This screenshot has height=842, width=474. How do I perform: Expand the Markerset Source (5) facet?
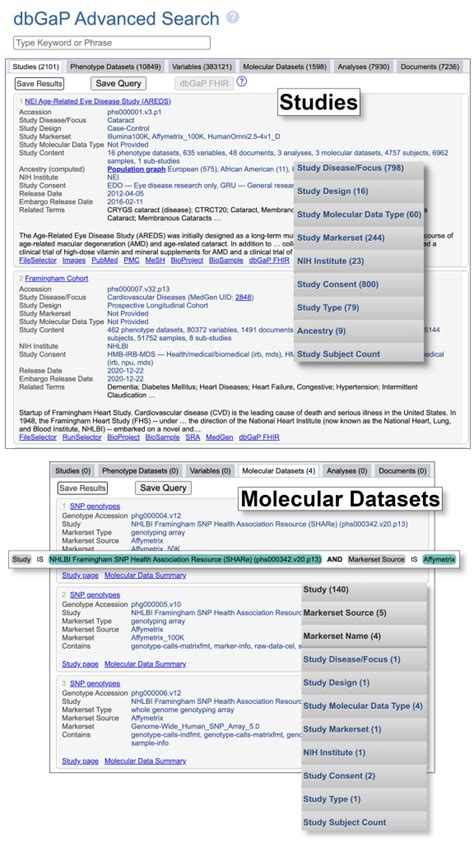point(364,613)
